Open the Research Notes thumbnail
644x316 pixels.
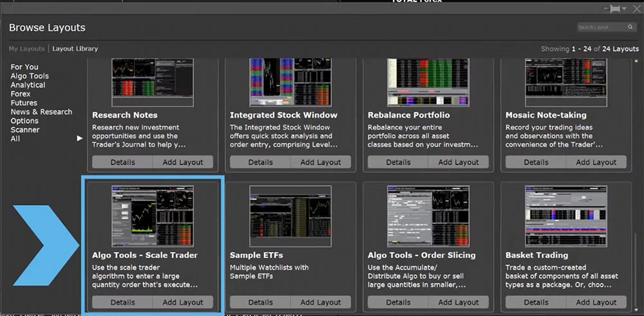153,83
